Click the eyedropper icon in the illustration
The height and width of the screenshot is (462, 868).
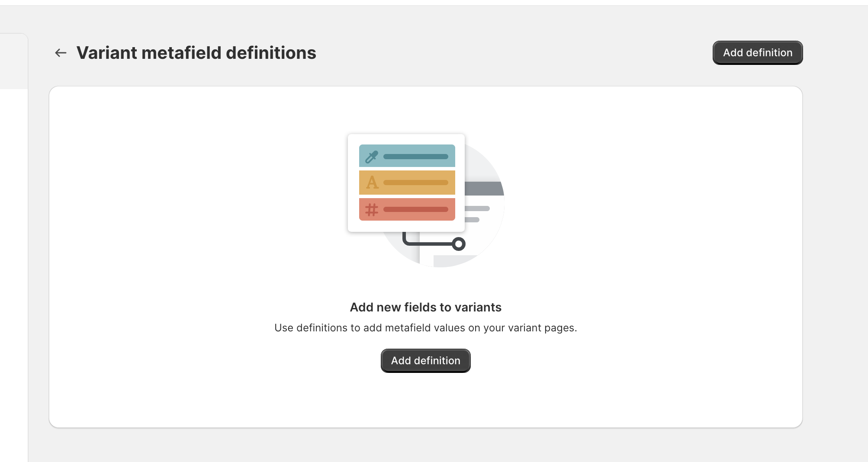[371, 157]
